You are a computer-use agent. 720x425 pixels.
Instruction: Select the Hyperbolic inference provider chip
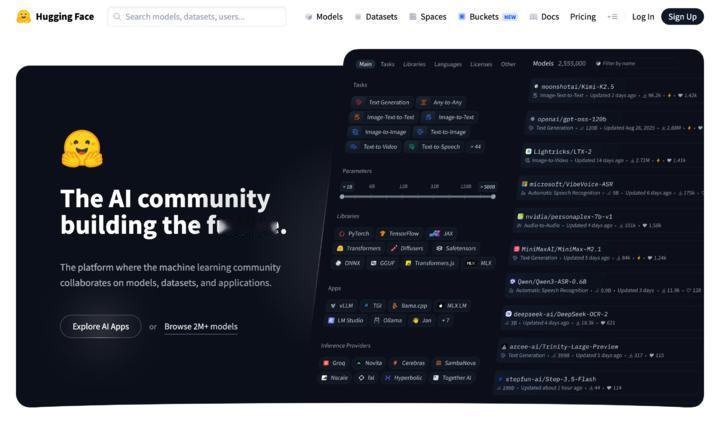coord(404,377)
